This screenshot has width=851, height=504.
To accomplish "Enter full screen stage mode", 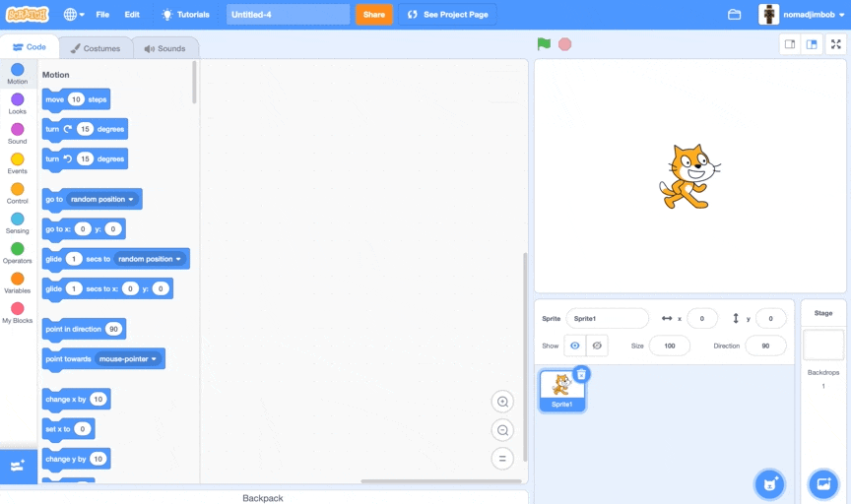I will 835,44.
